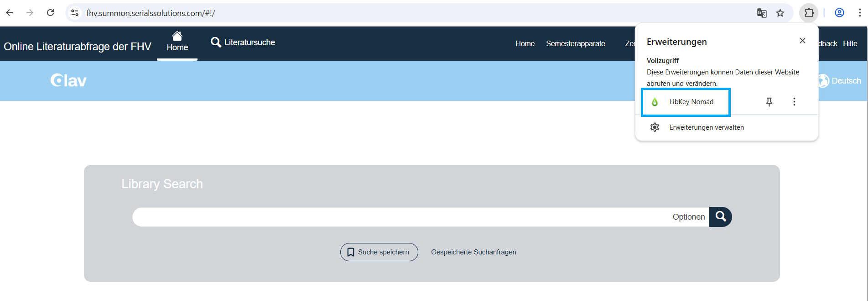
Task: Open the Literatursuche tab
Action: click(x=243, y=42)
